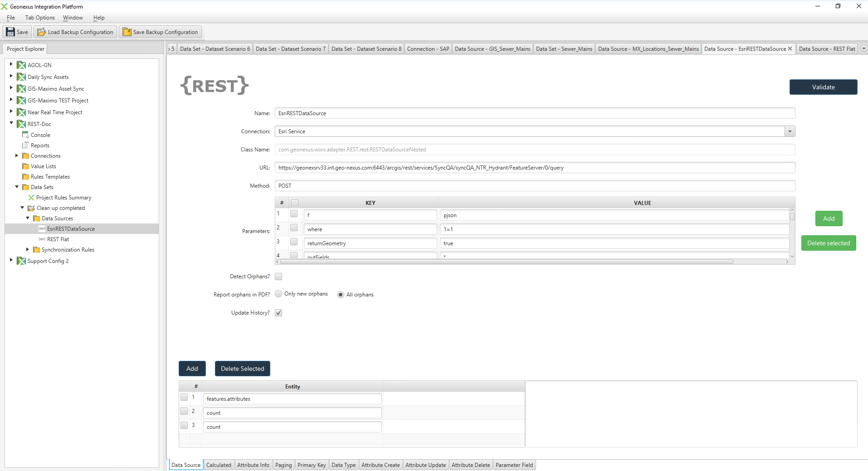The width and height of the screenshot is (868, 471).
Task: Enable the Detect Orphans checkbox
Action: coord(278,277)
